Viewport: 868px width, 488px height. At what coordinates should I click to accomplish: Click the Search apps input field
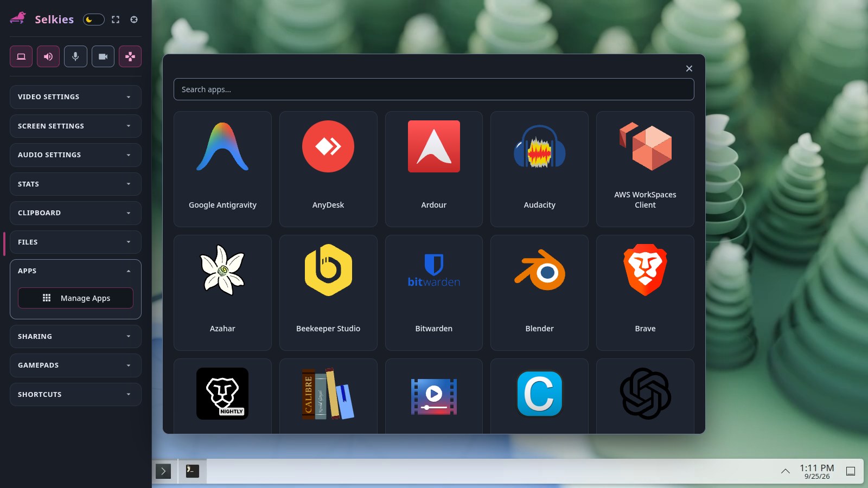434,89
